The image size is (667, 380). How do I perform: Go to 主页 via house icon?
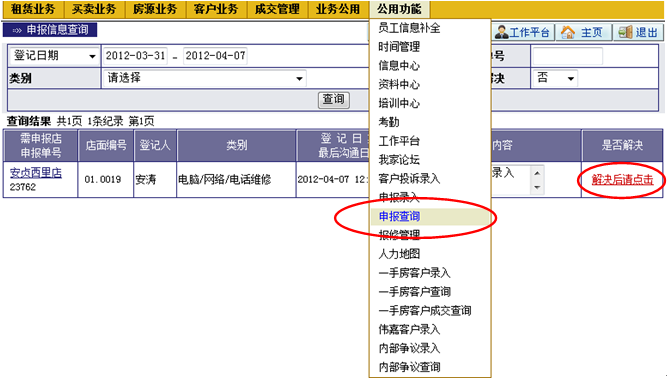coord(583,32)
